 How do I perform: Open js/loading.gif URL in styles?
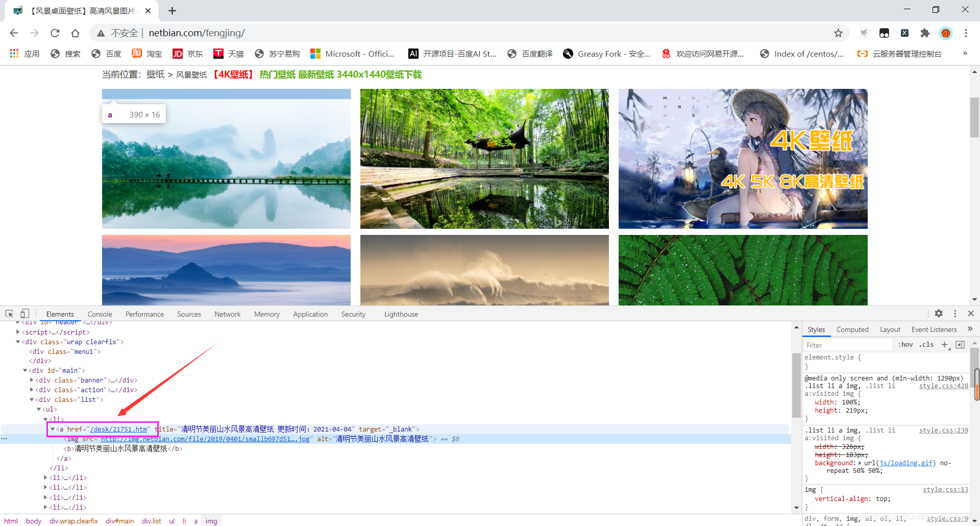pyautogui.click(x=905, y=463)
